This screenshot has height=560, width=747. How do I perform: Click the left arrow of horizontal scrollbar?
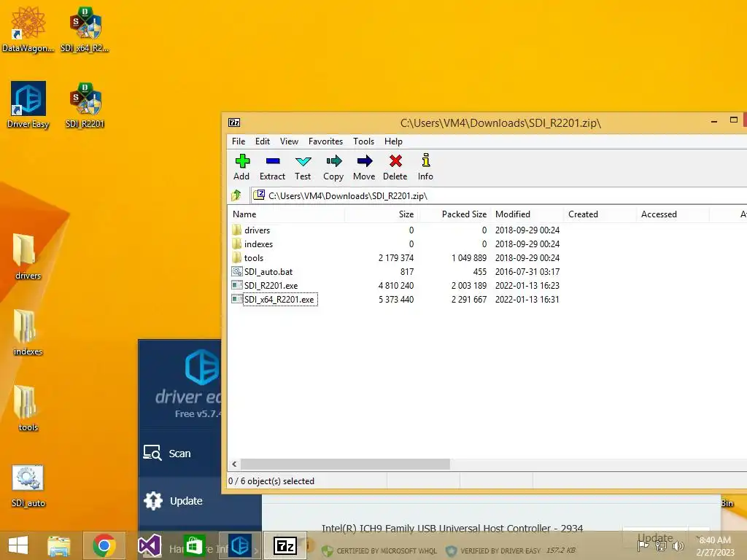click(x=234, y=464)
